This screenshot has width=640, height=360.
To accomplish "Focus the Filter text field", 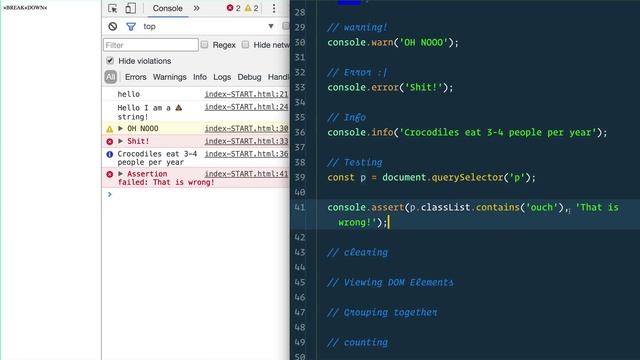I will [x=151, y=45].
